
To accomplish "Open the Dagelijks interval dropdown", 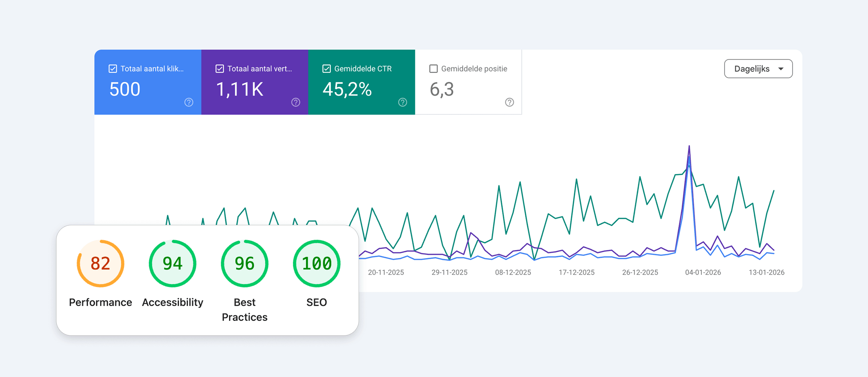I will (x=758, y=68).
